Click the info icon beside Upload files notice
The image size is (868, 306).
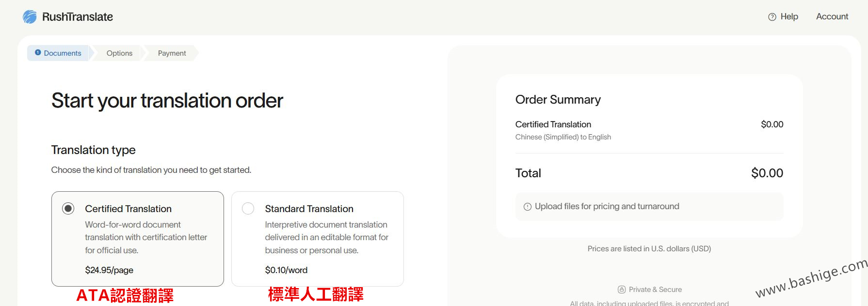tap(528, 207)
